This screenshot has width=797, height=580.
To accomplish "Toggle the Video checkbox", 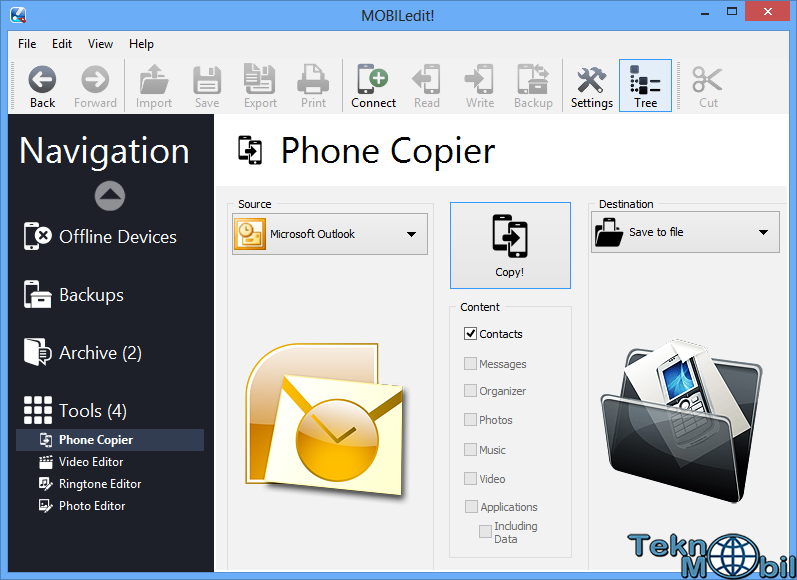I will 470,478.
